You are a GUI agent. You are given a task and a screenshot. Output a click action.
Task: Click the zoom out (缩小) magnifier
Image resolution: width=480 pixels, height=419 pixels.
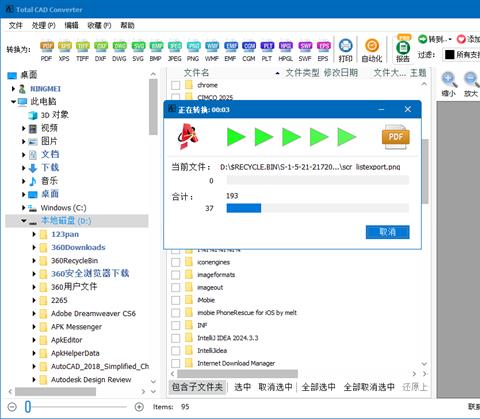[x=449, y=84]
